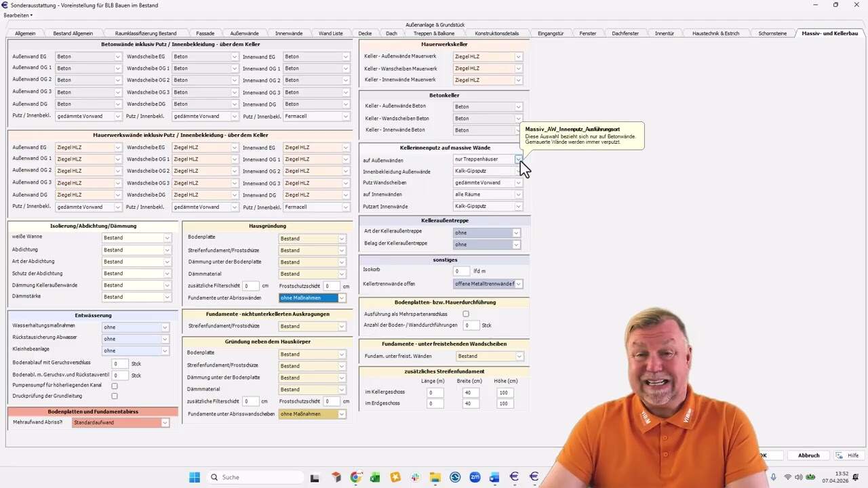Open the Kellerinnenputz auf Außenwänden dropdown

pos(518,159)
